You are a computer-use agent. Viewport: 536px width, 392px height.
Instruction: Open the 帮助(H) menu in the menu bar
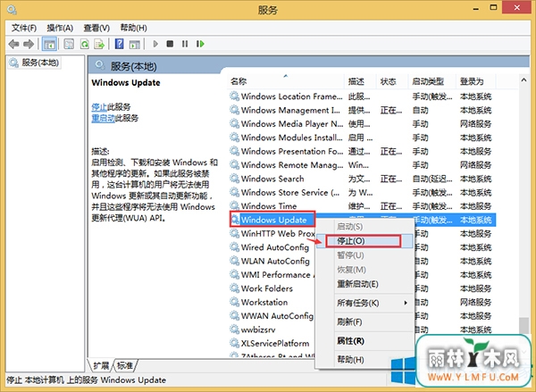134,28
